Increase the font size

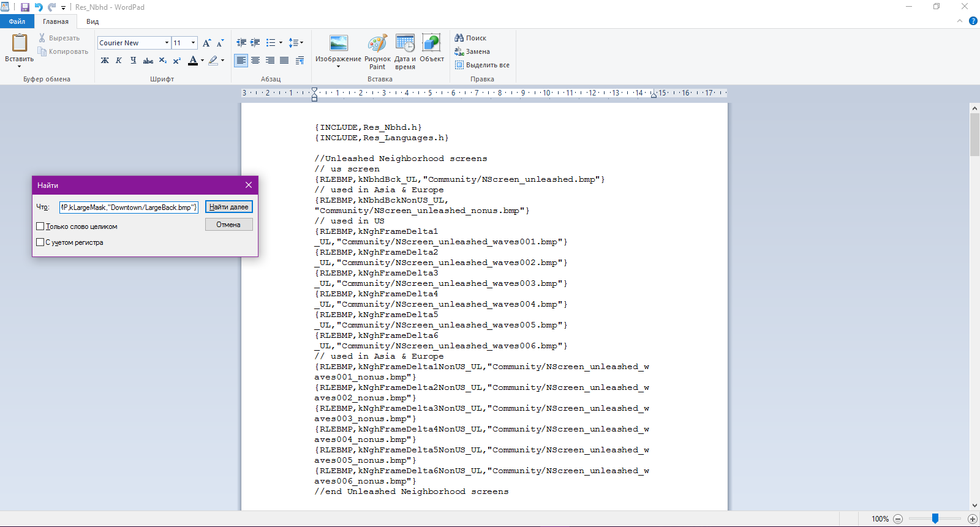tap(207, 43)
